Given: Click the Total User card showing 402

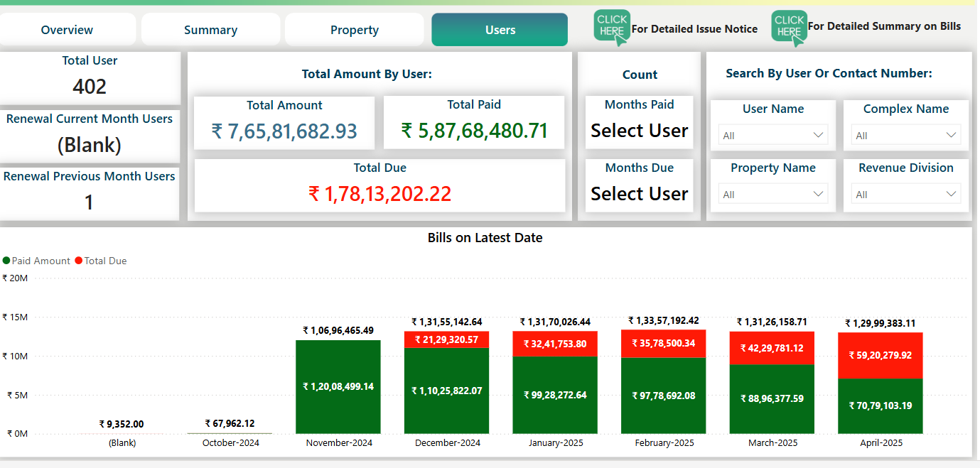Looking at the screenshot, I should tap(90, 78).
